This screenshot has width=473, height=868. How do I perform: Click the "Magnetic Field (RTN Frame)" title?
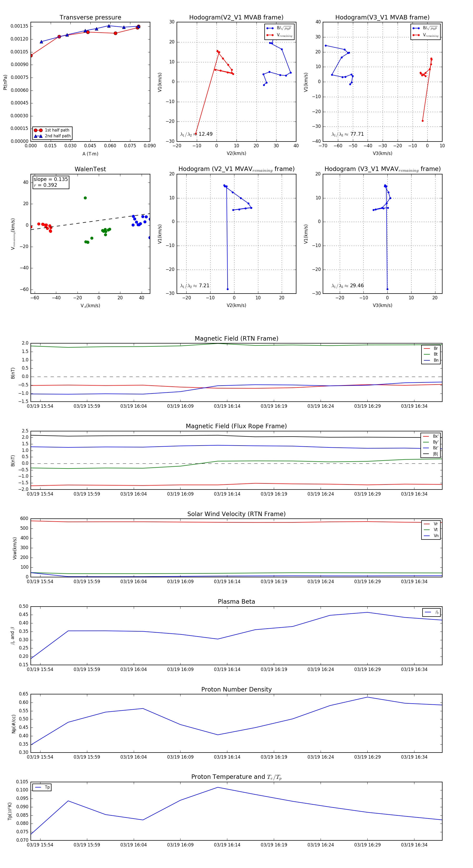(x=236, y=338)
